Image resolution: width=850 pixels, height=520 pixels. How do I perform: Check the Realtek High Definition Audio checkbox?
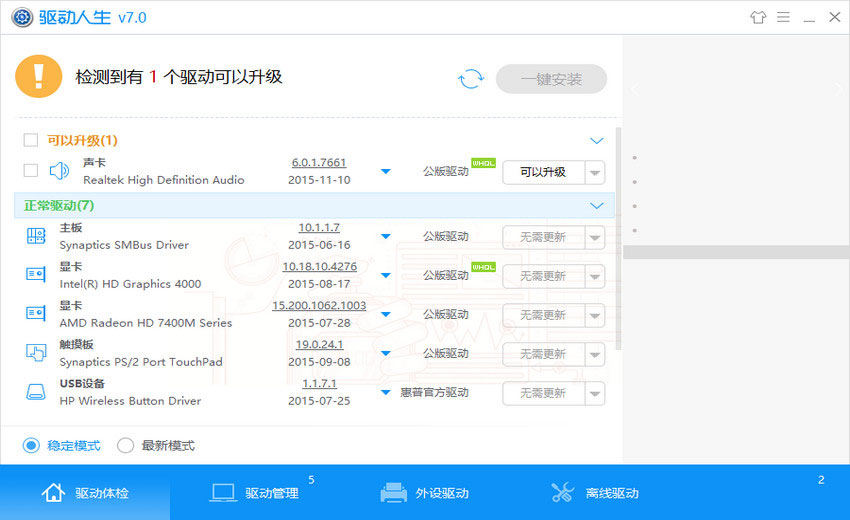point(31,171)
